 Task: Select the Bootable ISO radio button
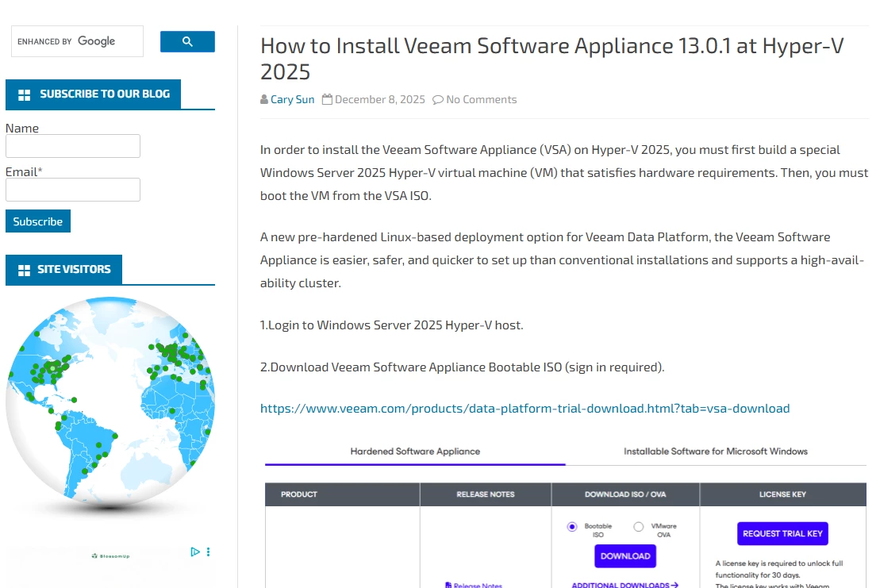(572, 527)
